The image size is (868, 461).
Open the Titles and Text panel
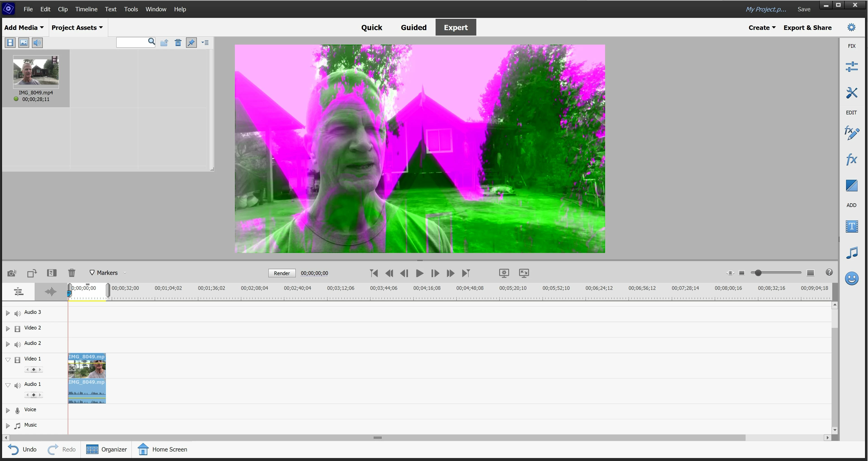pos(851,226)
